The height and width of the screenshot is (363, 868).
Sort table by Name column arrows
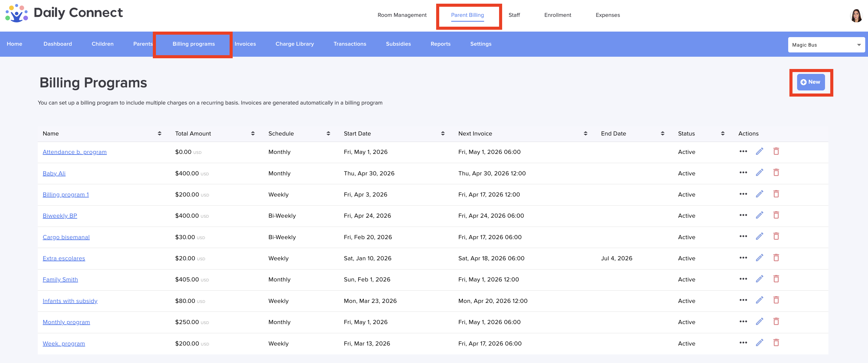159,134
